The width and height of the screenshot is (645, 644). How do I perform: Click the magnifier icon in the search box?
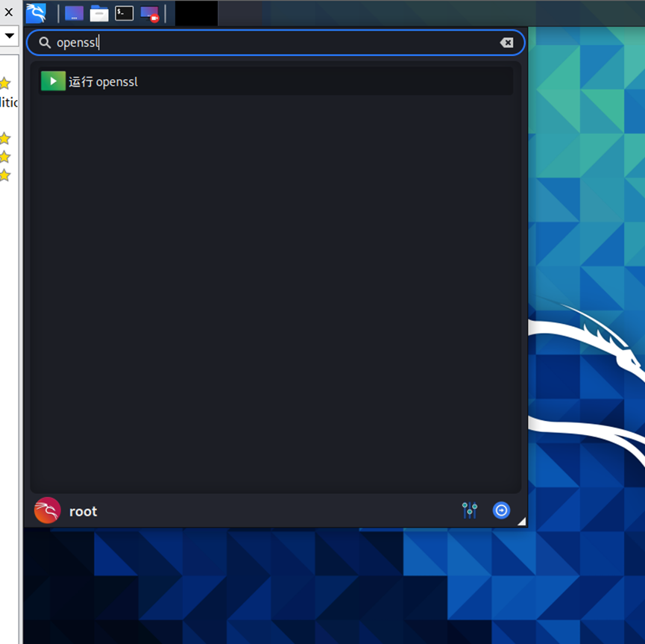pos(45,43)
